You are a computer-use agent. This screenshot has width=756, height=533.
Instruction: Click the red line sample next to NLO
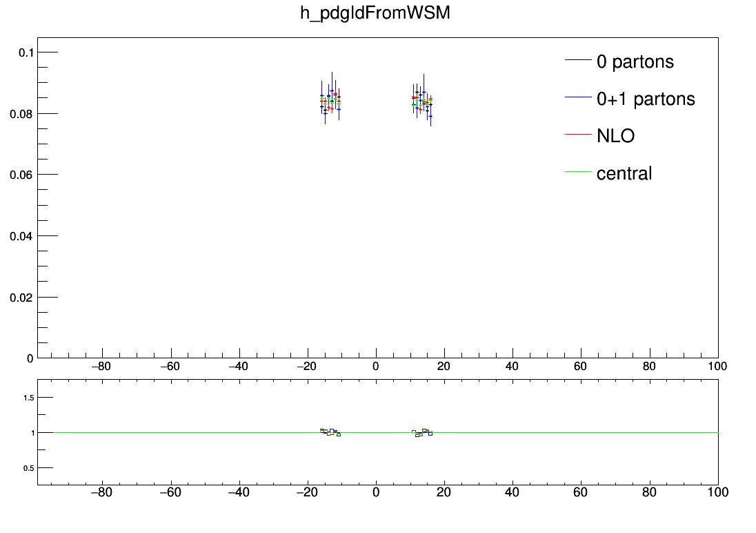(x=578, y=134)
